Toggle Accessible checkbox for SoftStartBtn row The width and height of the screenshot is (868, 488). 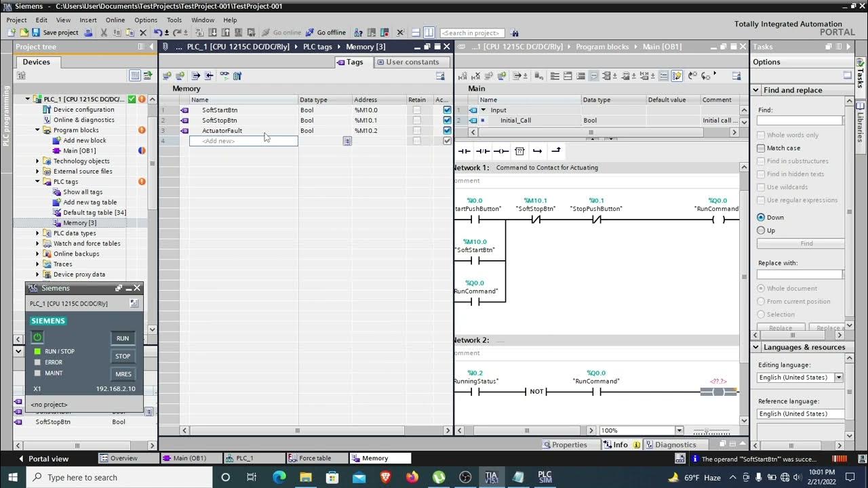click(447, 110)
